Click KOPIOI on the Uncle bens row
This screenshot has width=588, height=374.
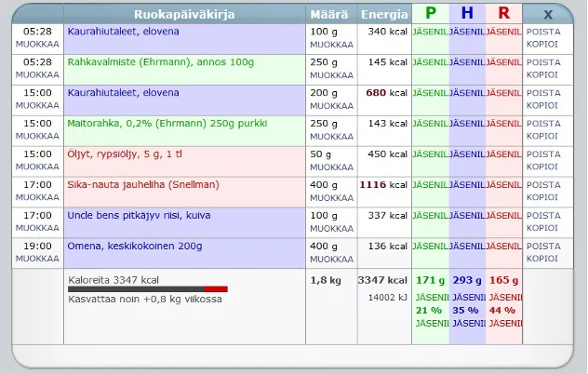(x=543, y=228)
